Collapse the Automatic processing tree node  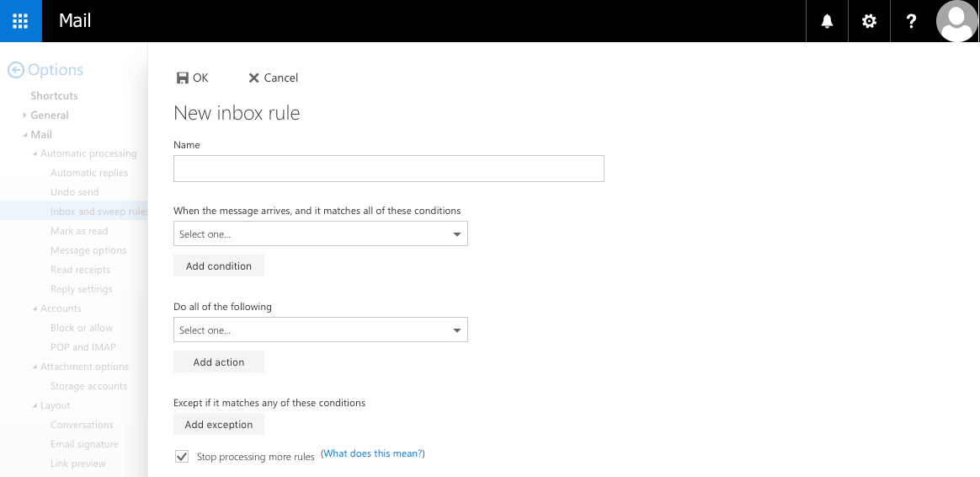35,154
